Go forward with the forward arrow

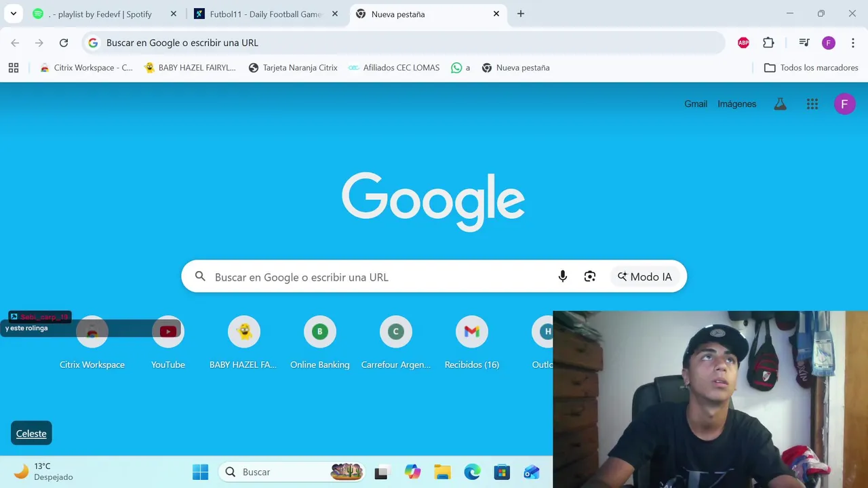point(39,43)
